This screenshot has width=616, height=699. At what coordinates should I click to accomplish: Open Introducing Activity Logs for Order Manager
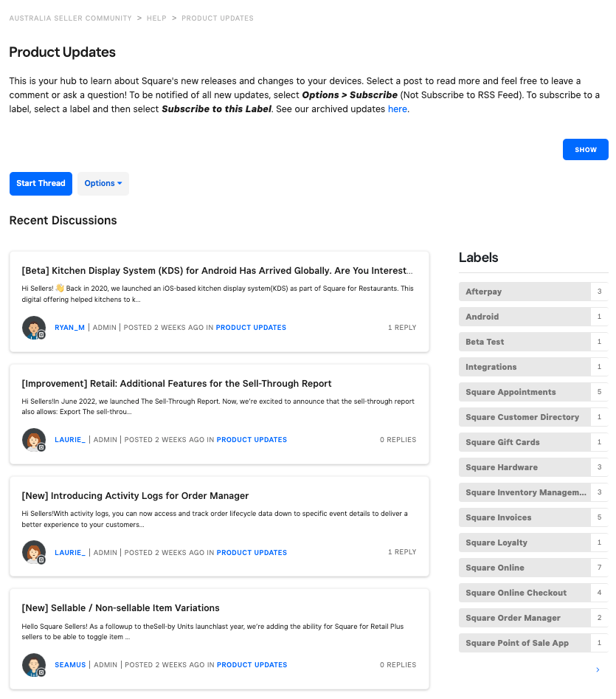click(136, 496)
